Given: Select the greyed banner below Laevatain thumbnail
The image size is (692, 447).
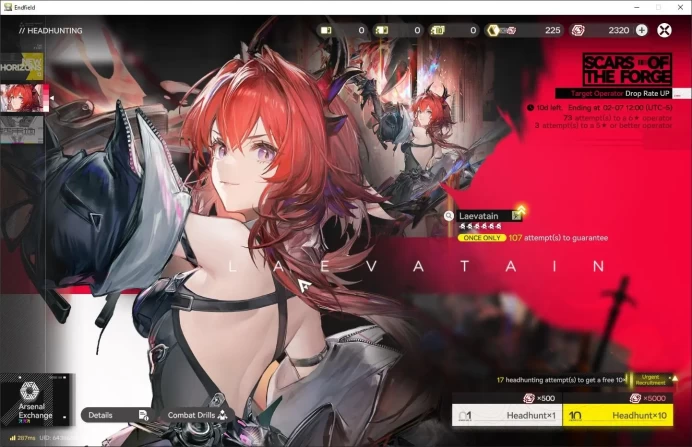Looking at the screenshot, I should pyautogui.click(x=22, y=130).
